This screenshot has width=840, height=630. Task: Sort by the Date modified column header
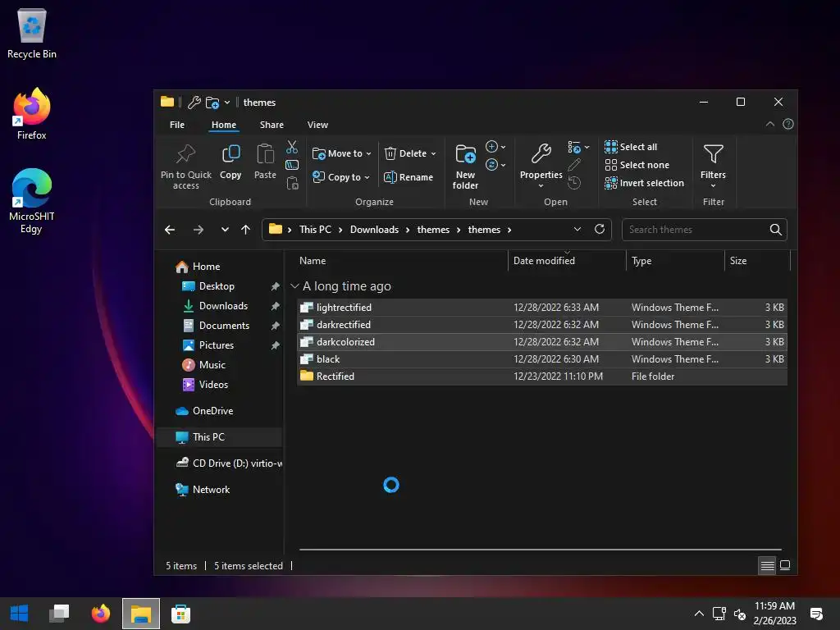[567, 261]
